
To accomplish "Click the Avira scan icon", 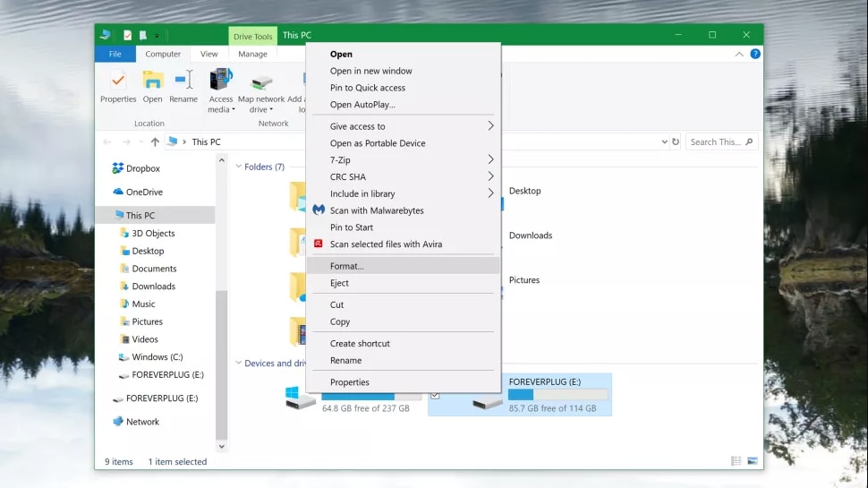I will [x=319, y=244].
